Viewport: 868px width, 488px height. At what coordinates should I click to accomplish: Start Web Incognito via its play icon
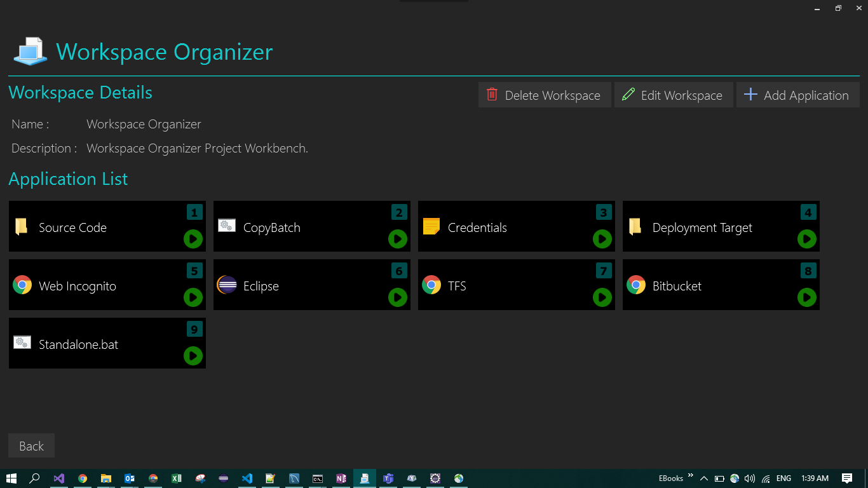pos(193,297)
